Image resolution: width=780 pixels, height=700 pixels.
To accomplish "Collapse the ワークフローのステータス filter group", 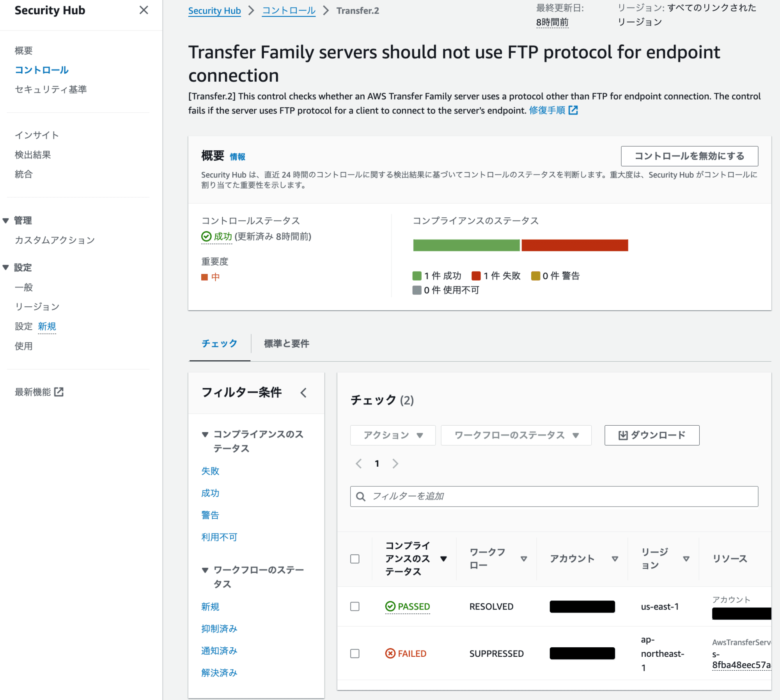I will pyautogui.click(x=205, y=570).
